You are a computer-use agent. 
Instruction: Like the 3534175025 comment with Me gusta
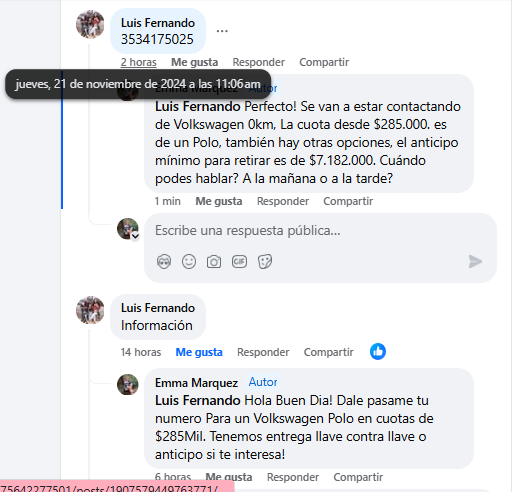(195, 62)
